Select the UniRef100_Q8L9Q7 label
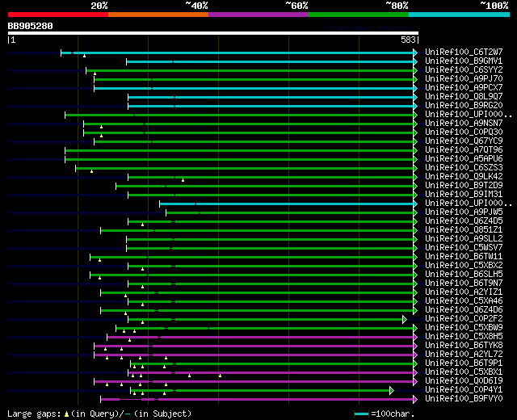The width and height of the screenshot is (517, 420). point(464,97)
